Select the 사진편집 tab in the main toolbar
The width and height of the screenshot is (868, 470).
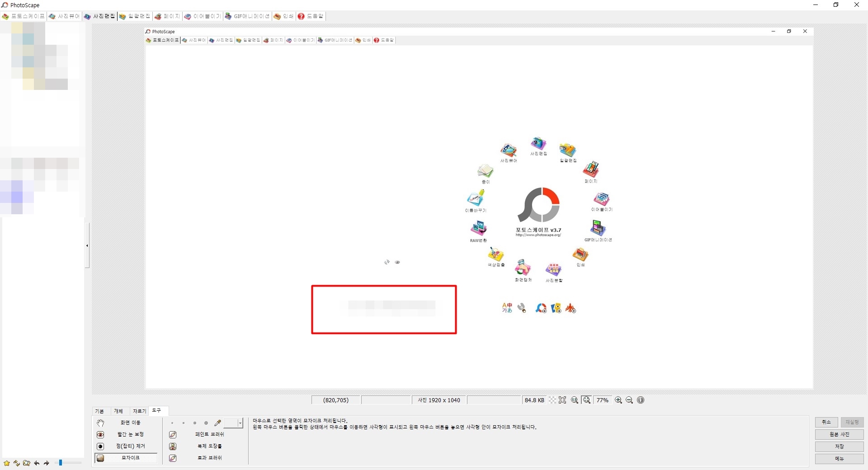click(99, 16)
